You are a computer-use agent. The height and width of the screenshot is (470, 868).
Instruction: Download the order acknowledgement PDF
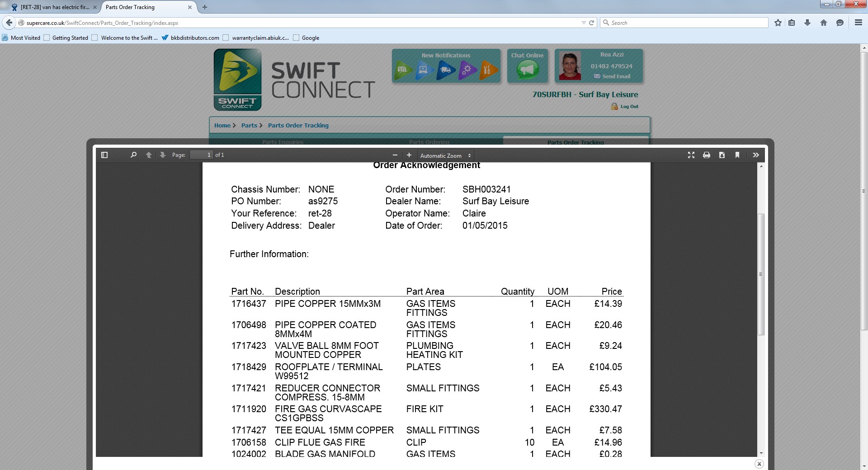point(722,155)
